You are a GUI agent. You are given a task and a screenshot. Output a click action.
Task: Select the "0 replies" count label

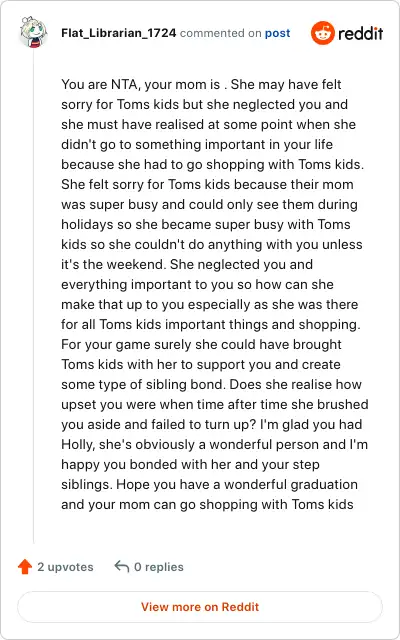159,567
